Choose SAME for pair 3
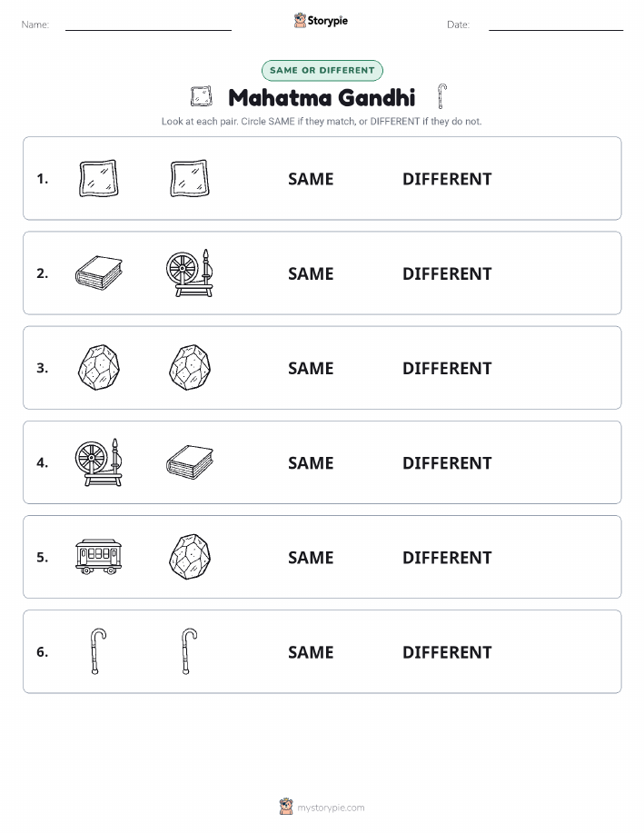This screenshot has height=833, width=644. [311, 368]
